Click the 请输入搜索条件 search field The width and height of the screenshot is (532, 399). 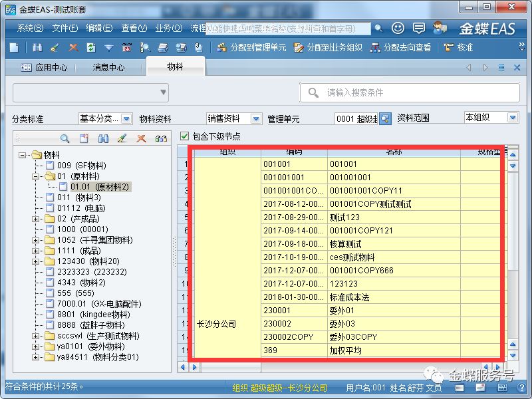[410, 92]
